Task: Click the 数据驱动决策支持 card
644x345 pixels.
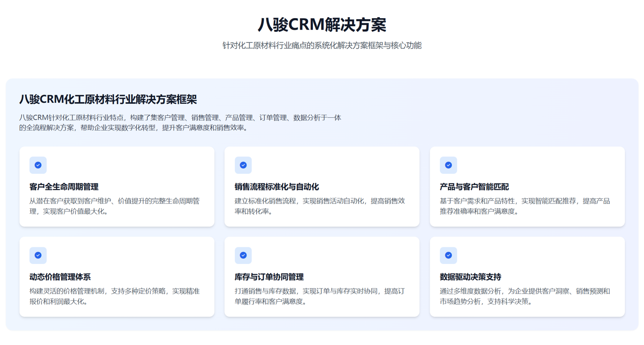Action: (527, 277)
